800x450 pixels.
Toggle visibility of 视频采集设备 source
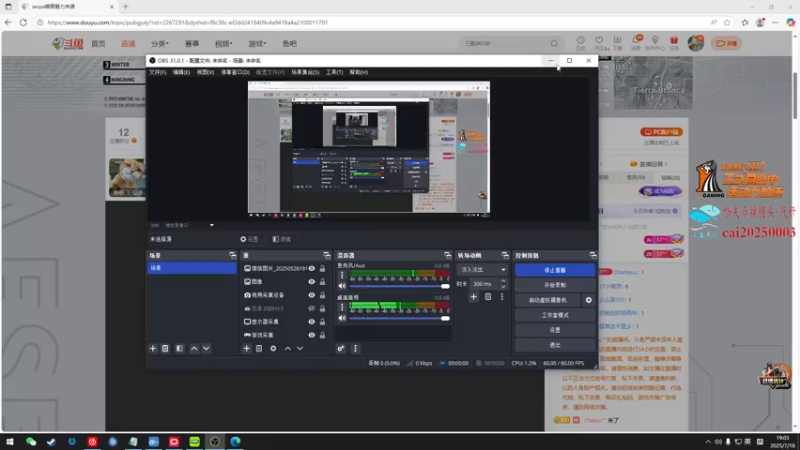(x=312, y=295)
